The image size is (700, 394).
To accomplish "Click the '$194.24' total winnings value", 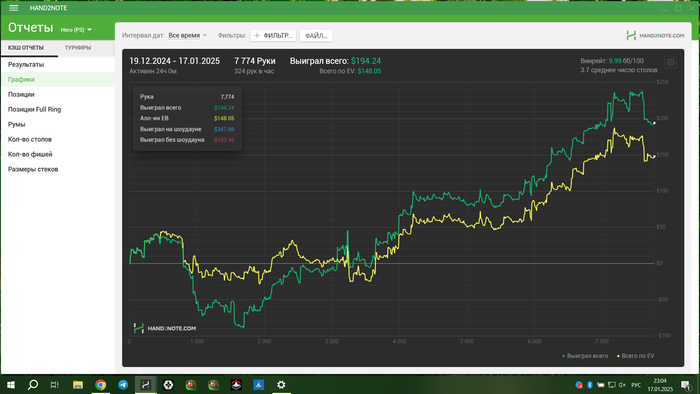I will (x=366, y=61).
